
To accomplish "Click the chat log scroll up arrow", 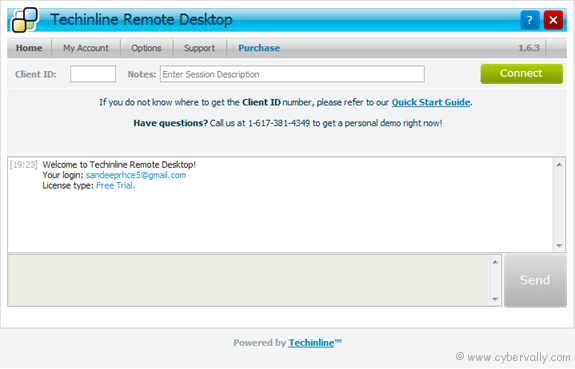I will click(x=559, y=165).
